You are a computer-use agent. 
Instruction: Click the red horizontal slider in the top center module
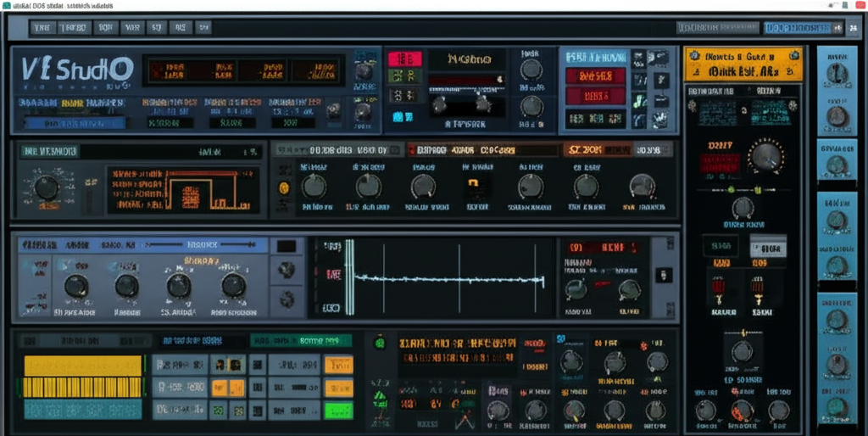coord(466,81)
